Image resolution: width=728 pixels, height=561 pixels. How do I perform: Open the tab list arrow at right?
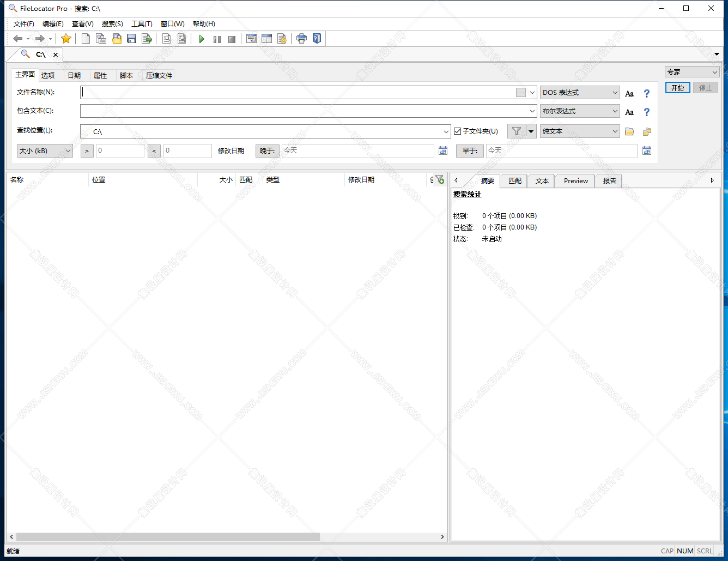click(717, 55)
